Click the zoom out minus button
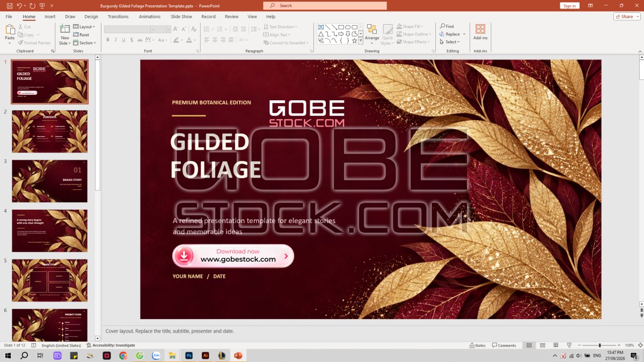Image resolution: width=644 pixels, height=362 pixels. click(579, 345)
